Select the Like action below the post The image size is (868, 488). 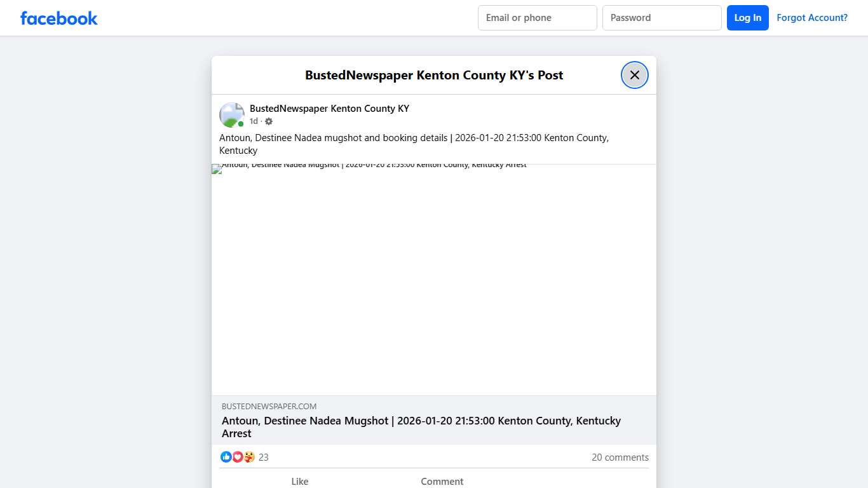(x=299, y=481)
